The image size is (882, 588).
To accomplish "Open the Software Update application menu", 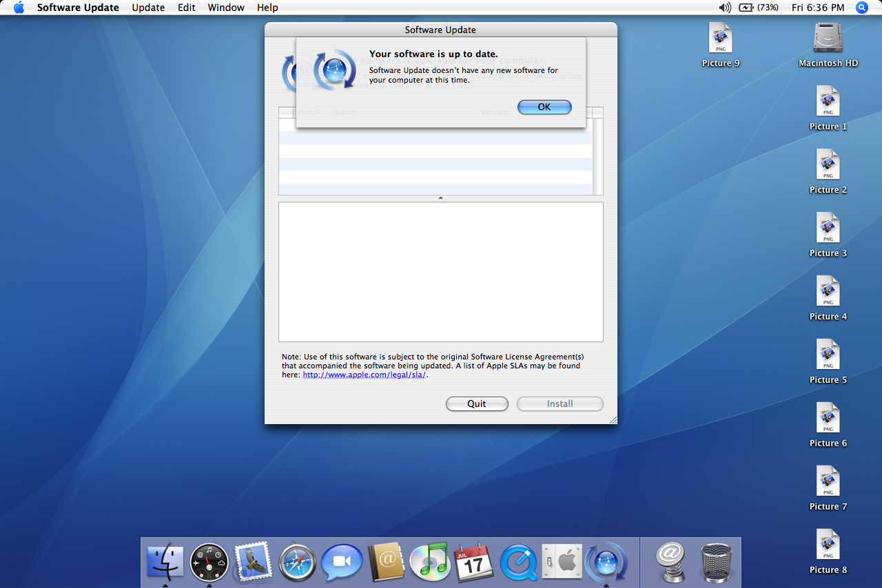I will [x=78, y=8].
